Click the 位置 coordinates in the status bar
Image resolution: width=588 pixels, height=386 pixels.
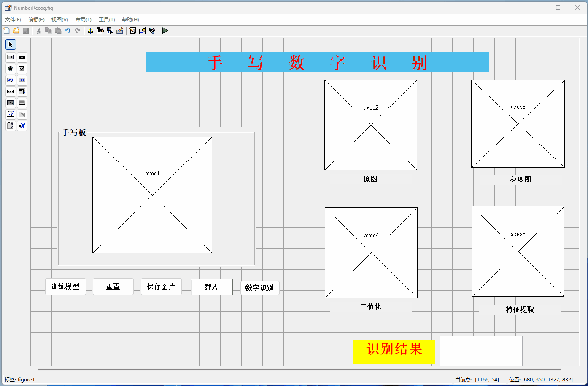coord(541,380)
